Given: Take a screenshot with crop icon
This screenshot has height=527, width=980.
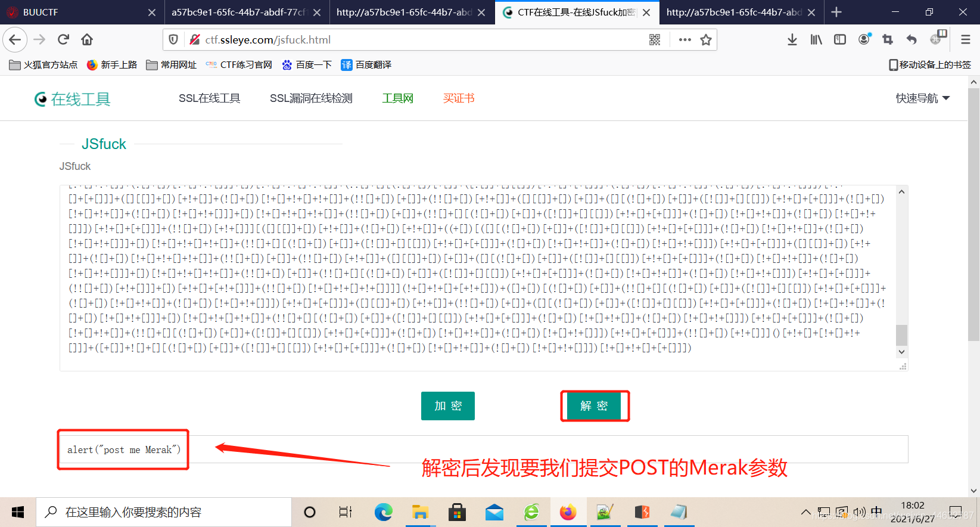Looking at the screenshot, I should 888,40.
